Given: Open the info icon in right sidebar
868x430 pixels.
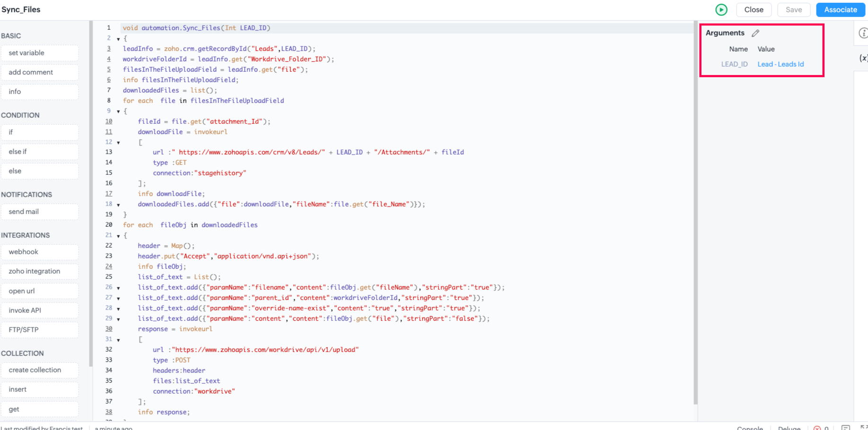Looking at the screenshot, I should click(863, 33).
